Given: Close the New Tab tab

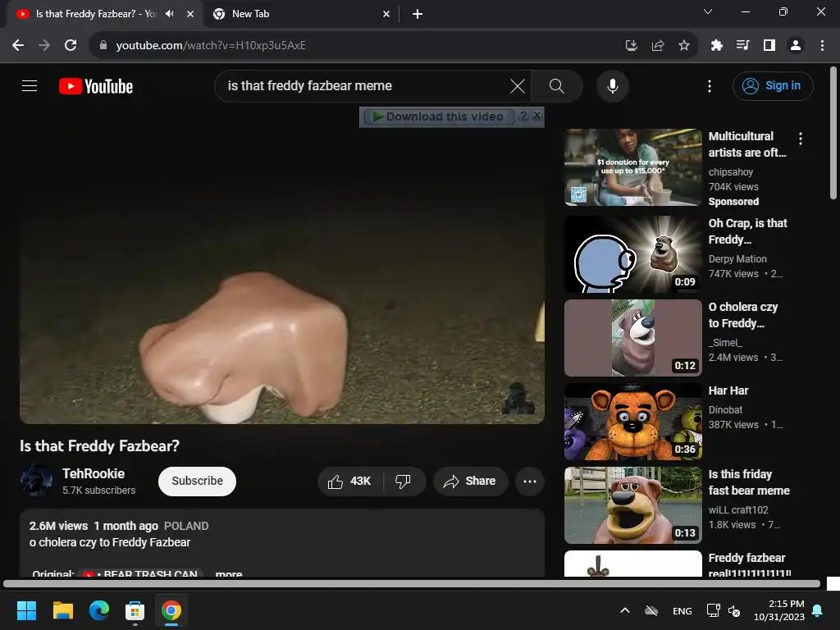Looking at the screenshot, I should [x=386, y=14].
